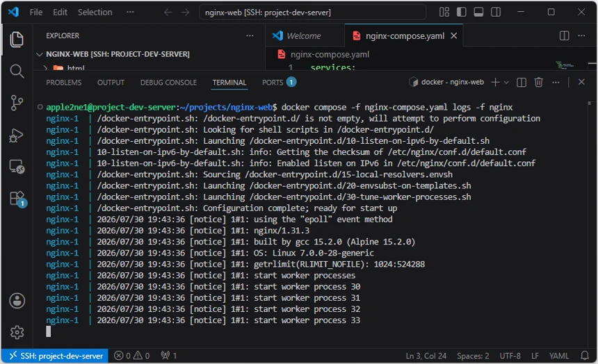
Task: Close the terminal panel
Action: click(581, 82)
